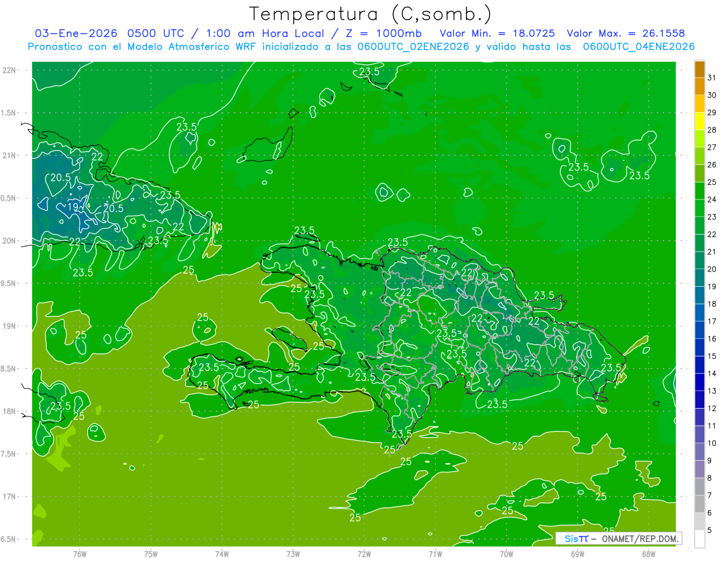Pick the colorbar swatch between 24 and 25

point(699,191)
